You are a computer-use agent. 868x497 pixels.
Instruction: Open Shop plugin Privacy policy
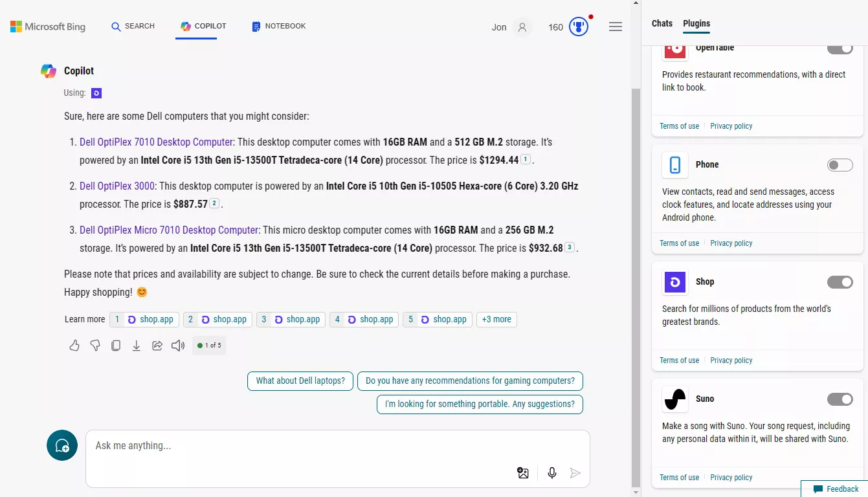(731, 360)
